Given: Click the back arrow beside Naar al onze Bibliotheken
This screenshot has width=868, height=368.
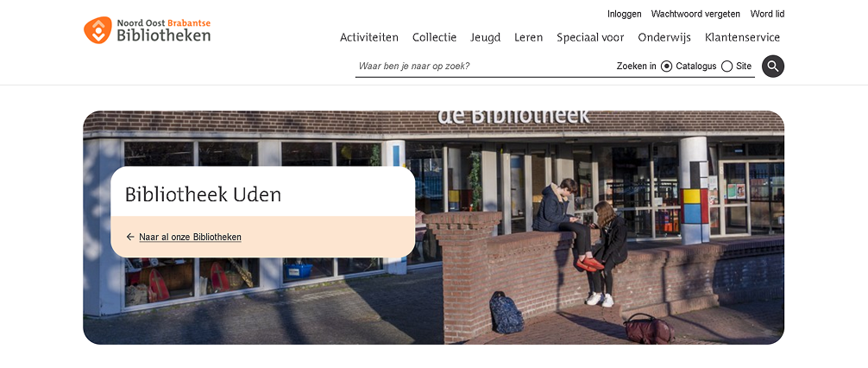Looking at the screenshot, I should click(x=130, y=238).
